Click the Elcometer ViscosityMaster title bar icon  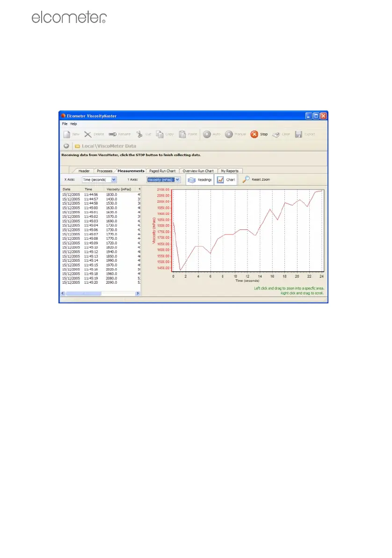tap(63, 116)
